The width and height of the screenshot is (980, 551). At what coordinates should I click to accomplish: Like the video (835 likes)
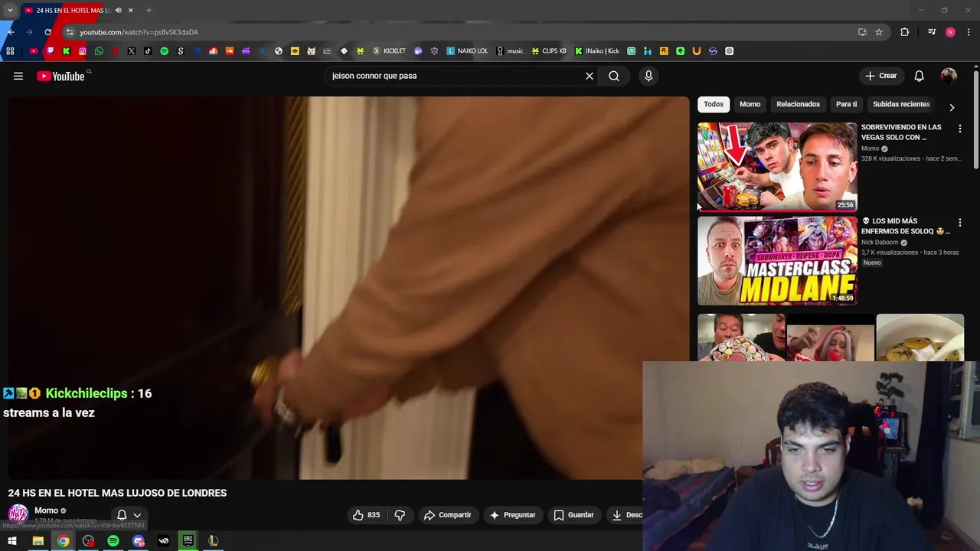(366, 515)
